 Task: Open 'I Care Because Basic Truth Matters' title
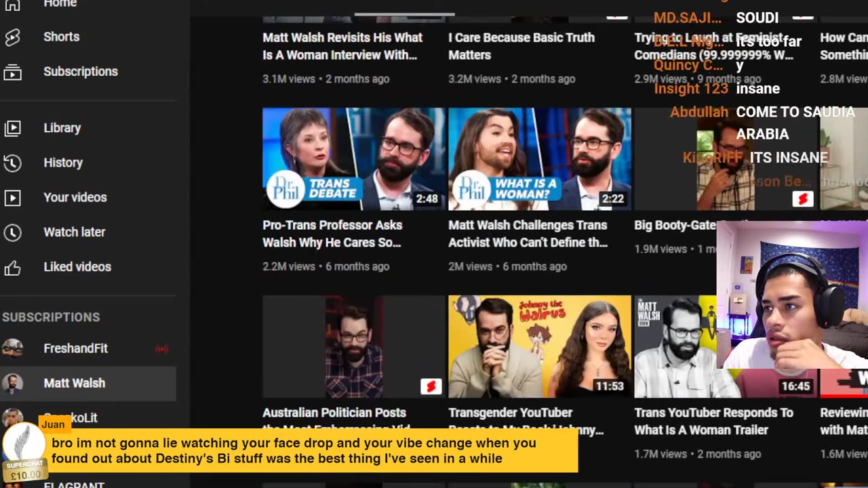coord(521,46)
